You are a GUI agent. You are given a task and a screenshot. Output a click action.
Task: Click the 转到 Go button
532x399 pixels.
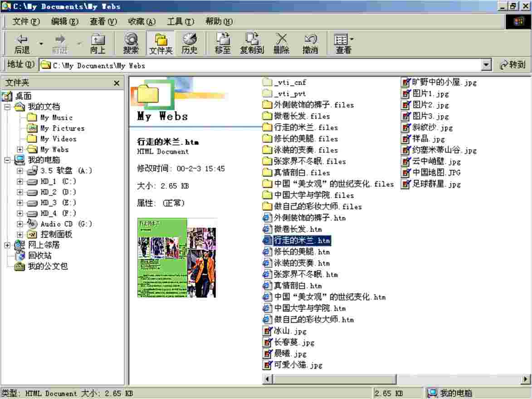coord(512,65)
